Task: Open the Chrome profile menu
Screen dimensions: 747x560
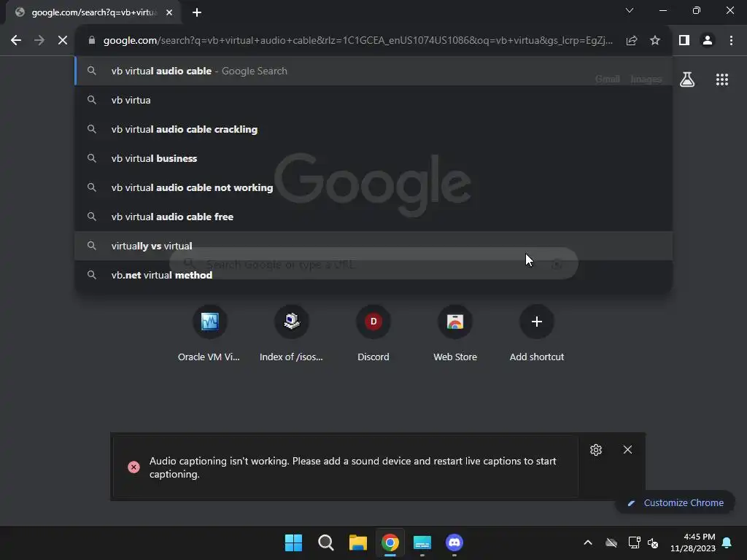Action: tap(708, 41)
